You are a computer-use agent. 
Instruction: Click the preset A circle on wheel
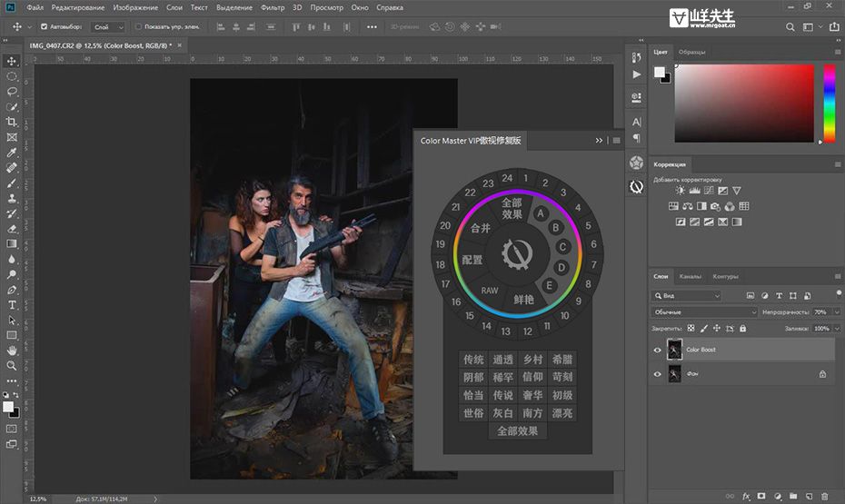click(541, 213)
